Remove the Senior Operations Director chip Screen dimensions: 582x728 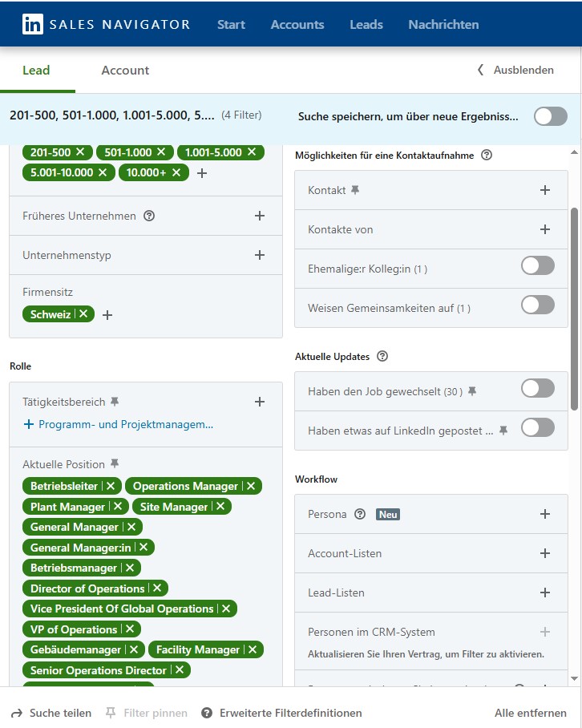[x=180, y=669]
